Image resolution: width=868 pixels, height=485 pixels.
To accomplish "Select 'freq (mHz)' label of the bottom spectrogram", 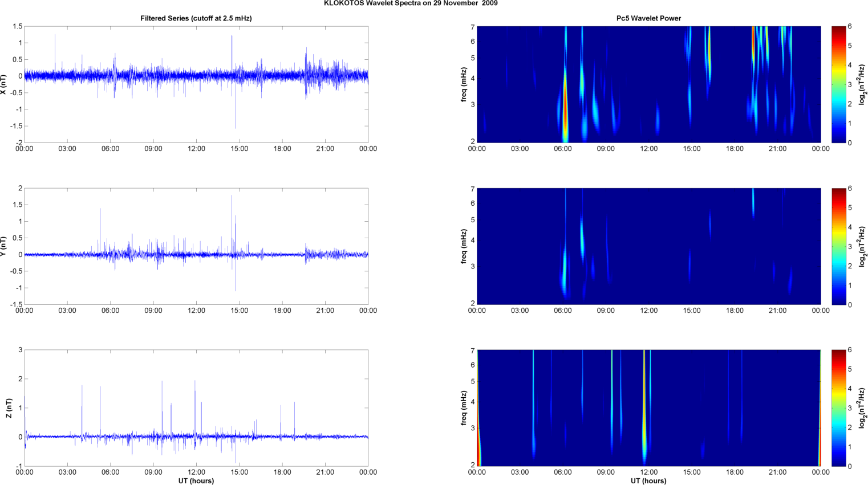I will tap(464, 408).
